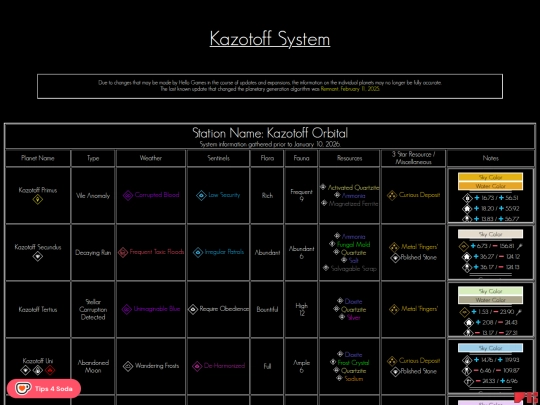Viewport: 540px width, 405px height.
Task: Click the Frequent Toxic Floods weather icon
Action: [123, 252]
